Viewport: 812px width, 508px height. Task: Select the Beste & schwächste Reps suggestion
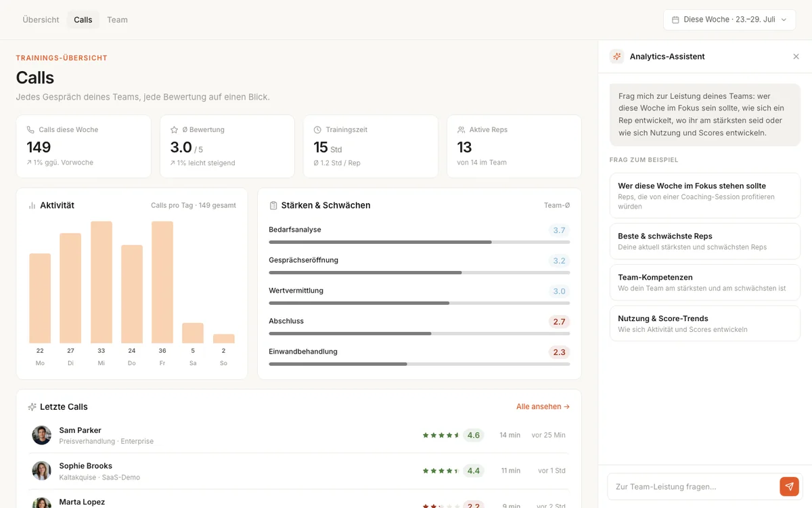point(705,241)
